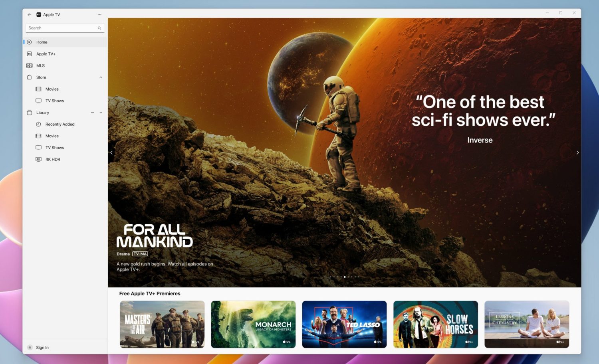Open TV Shows under Library
This screenshot has width=599, height=364.
[x=54, y=148]
